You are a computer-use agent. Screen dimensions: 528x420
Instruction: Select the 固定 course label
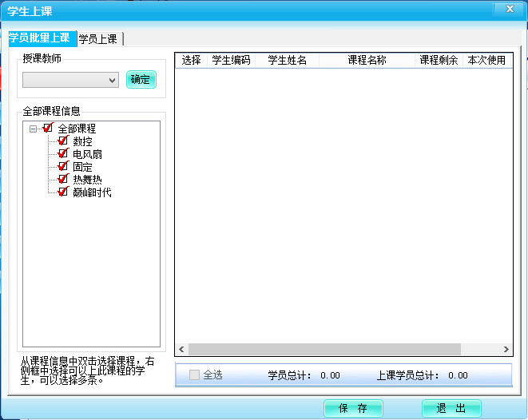click(82, 167)
